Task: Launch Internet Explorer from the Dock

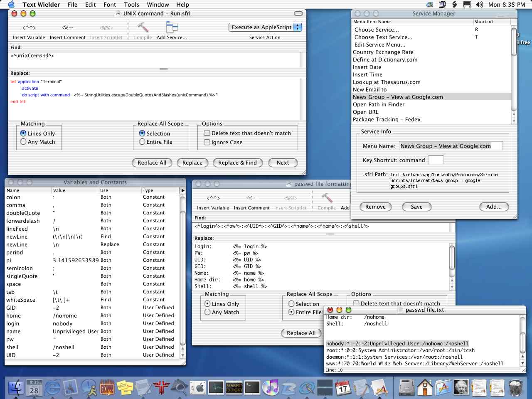Action: [x=52, y=388]
